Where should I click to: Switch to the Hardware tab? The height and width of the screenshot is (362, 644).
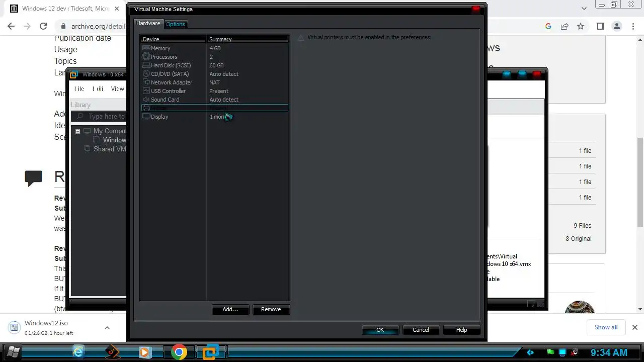tap(148, 24)
